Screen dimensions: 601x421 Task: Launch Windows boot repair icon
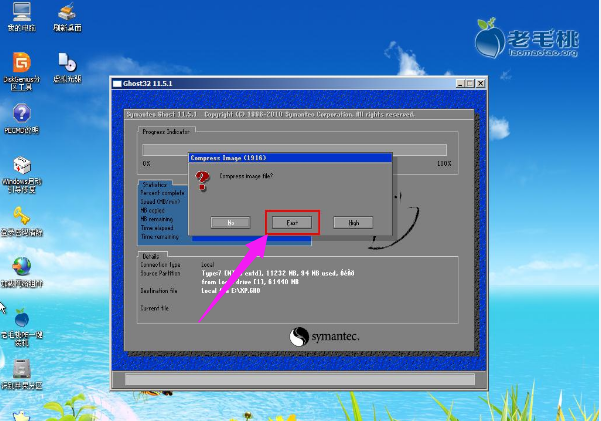tap(19, 165)
